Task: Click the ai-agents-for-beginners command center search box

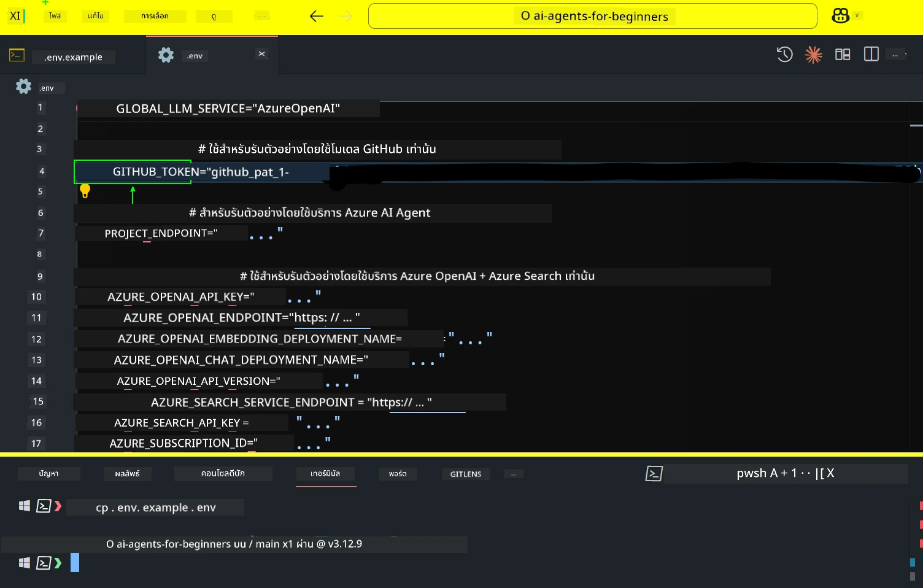Action: pos(592,16)
